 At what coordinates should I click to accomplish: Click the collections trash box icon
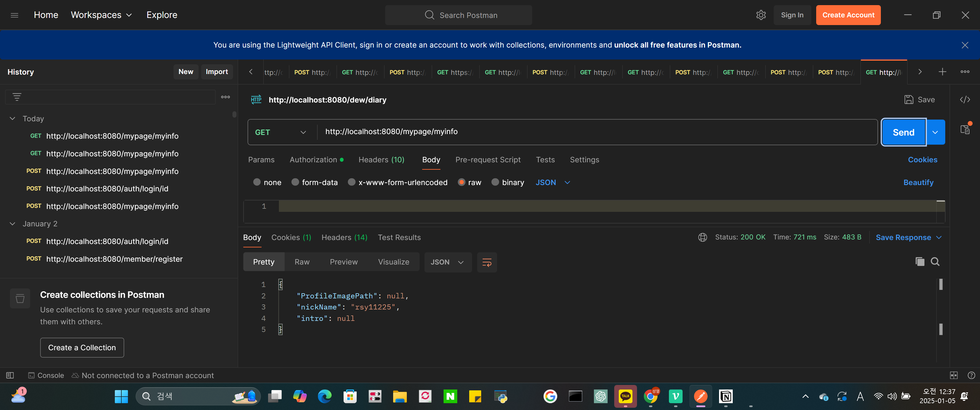tap(20, 299)
